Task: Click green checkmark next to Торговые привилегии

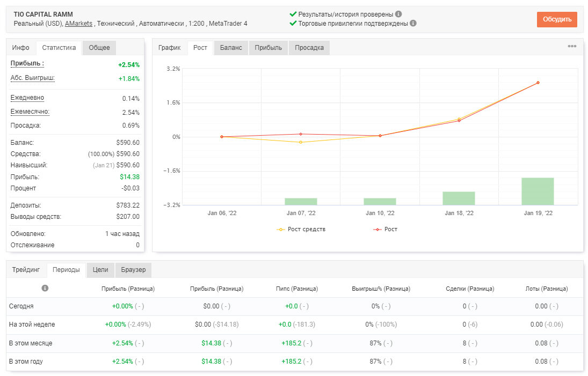Action: [293, 23]
